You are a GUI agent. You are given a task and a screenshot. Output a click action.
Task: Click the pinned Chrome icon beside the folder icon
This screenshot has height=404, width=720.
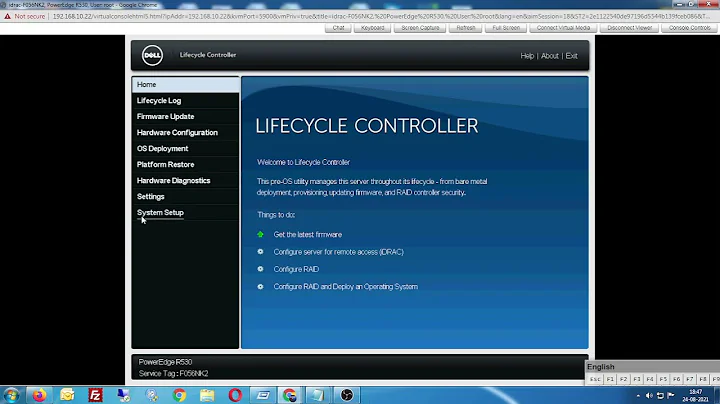179,395
